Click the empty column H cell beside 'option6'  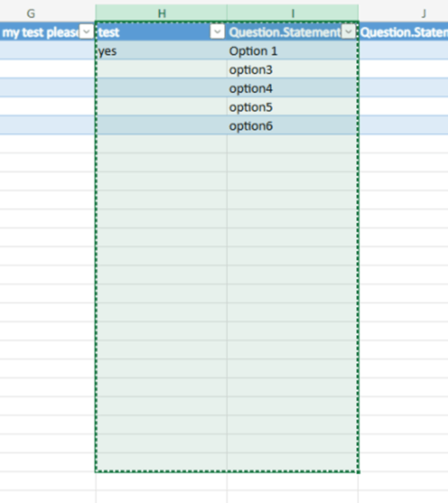pos(161,125)
